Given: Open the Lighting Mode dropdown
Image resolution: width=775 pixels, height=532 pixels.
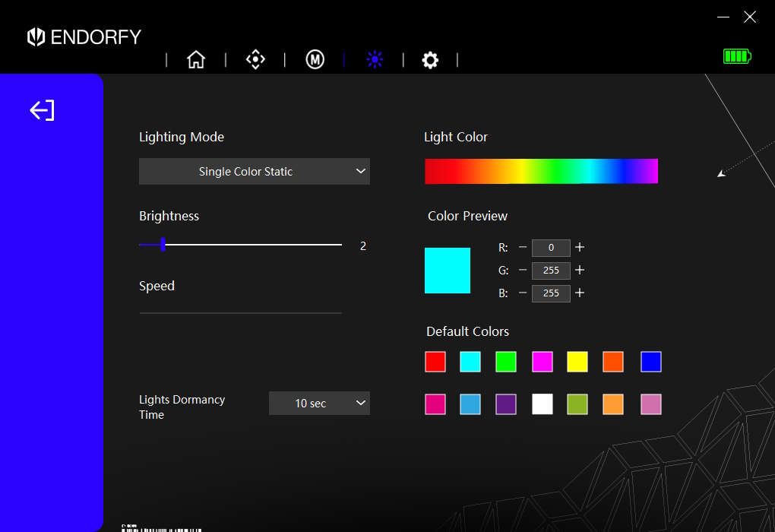Looking at the screenshot, I should (254, 171).
